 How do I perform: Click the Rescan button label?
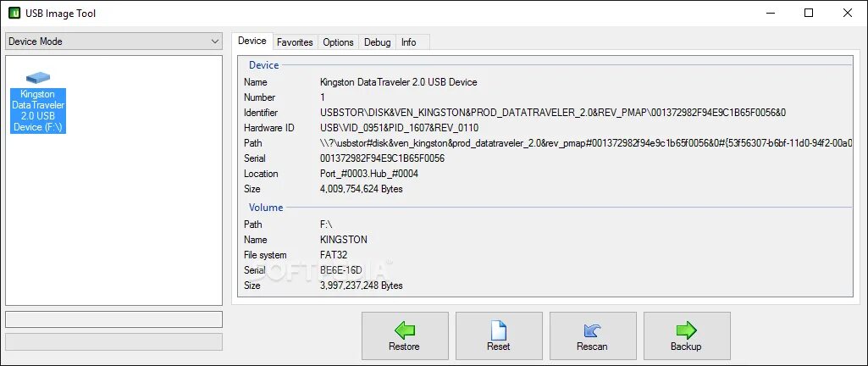(592, 347)
